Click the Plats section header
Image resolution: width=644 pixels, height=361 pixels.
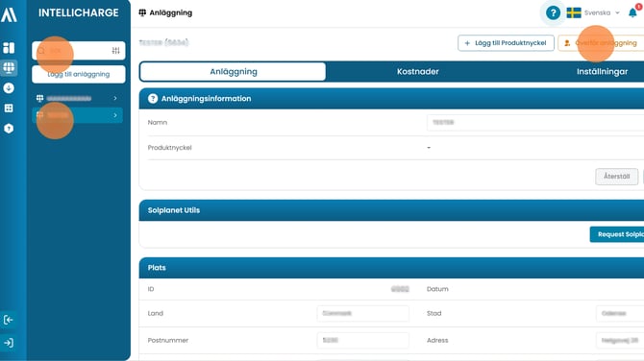pos(391,268)
